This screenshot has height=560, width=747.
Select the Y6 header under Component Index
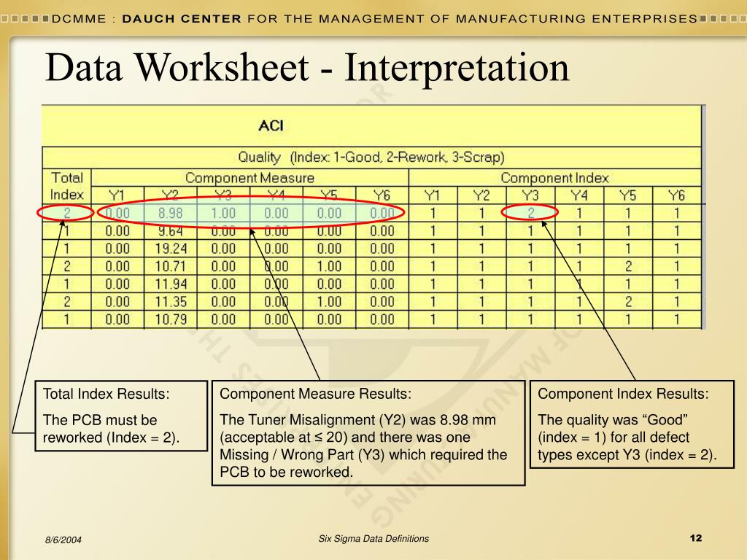coord(676,195)
